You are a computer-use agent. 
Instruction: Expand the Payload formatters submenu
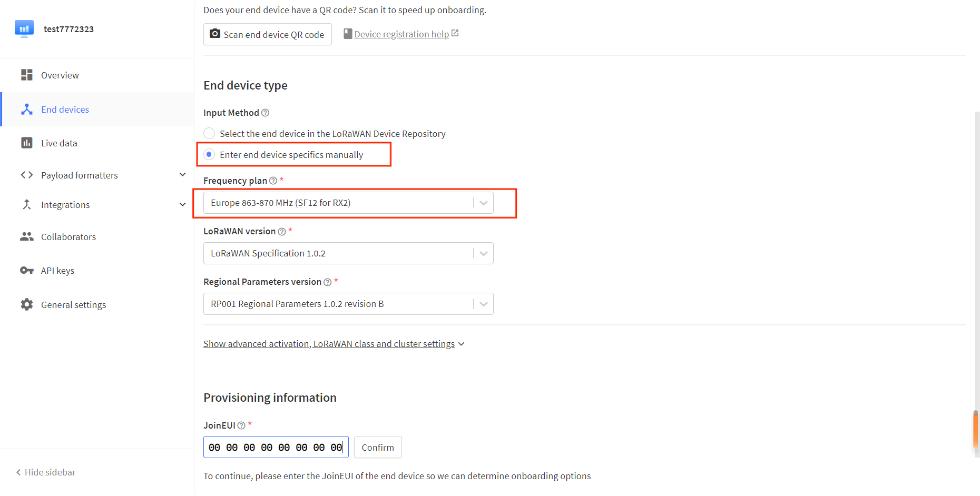182,175
